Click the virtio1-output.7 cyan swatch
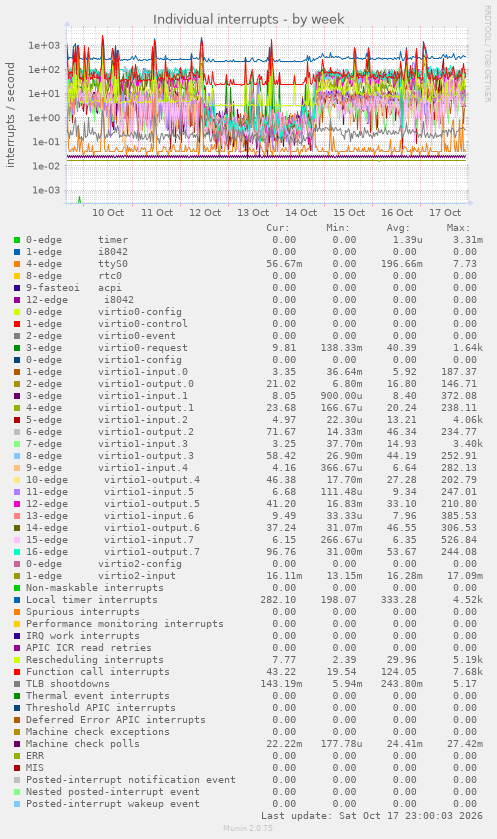Viewport: 497px width, 839px height. (x=17, y=552)
